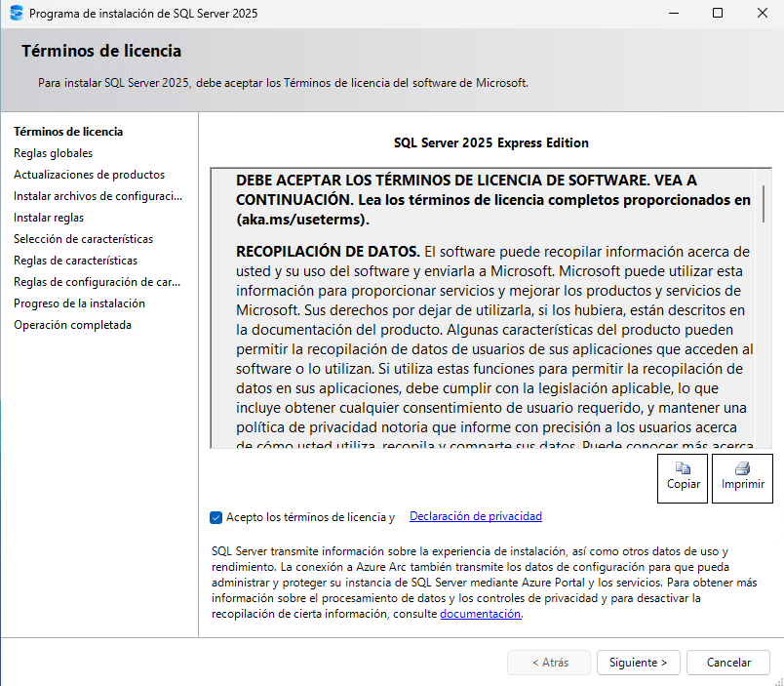Click the window resize grip corner
Screen dimensions: 784x686
(779, 681)
